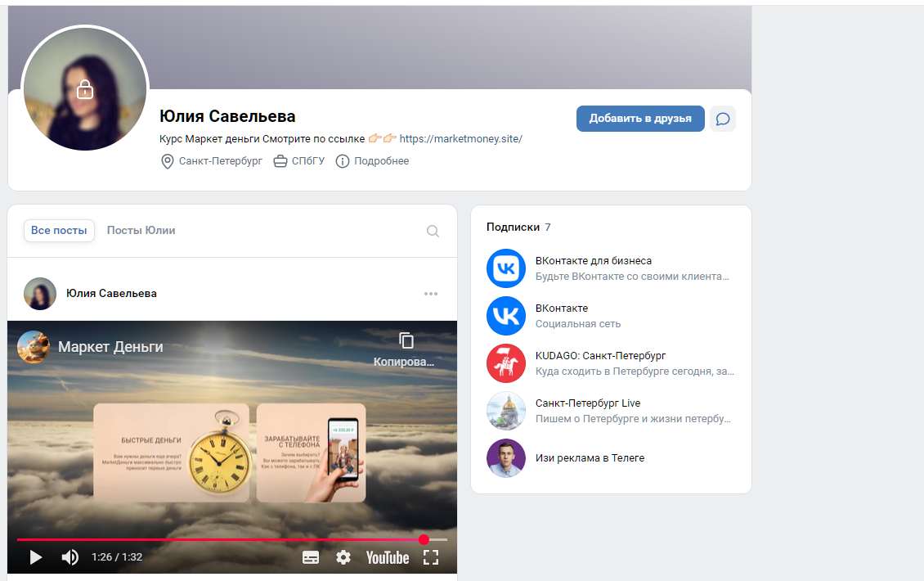The height and width of the screenshot is (581, 924).
Task: Click ВКонтакте для бизнеса subscription name
Action: click(594, 261)
